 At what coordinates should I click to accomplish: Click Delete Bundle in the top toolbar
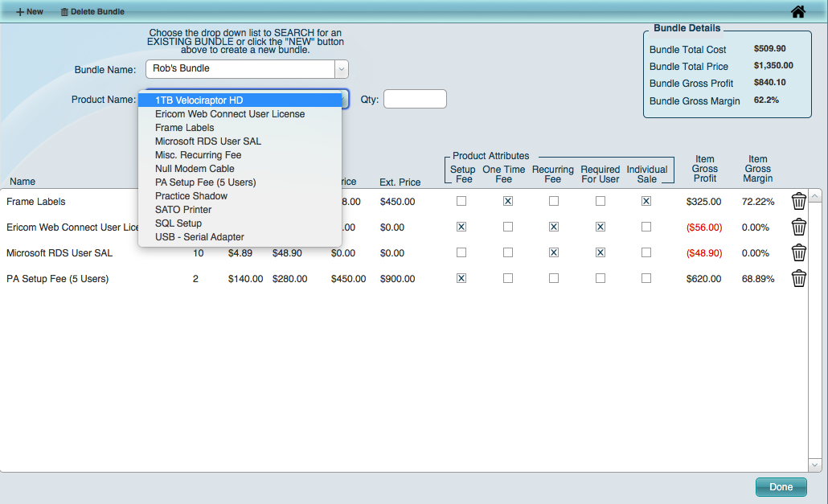point(92,11)
